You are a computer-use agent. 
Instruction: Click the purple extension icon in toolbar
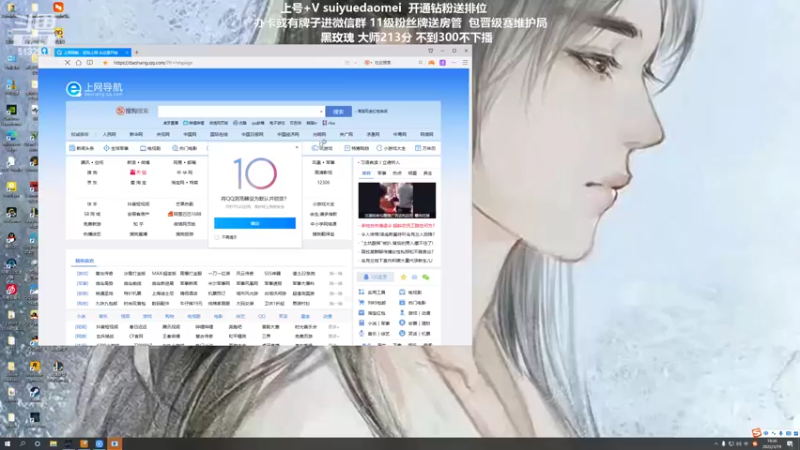[x=442, y=63]
